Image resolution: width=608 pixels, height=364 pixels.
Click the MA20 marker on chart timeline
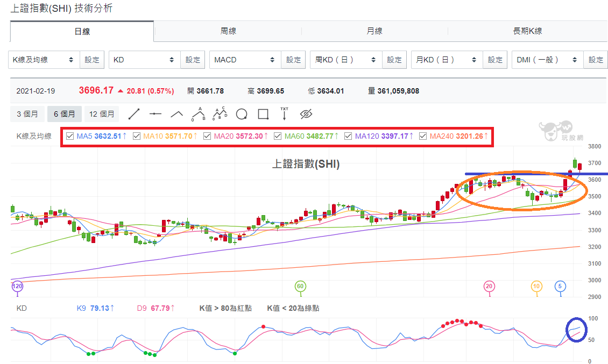point(489,287)
